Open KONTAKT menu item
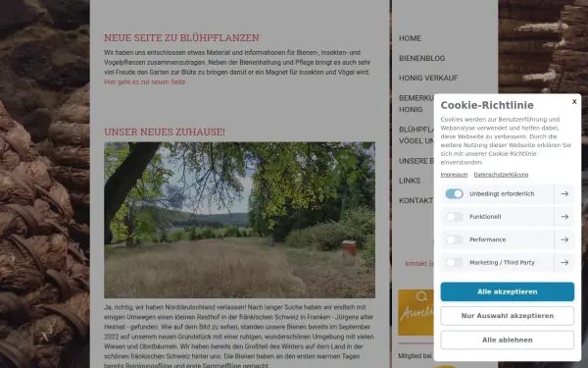Viewport: 588px width, 368px height. 416,200
